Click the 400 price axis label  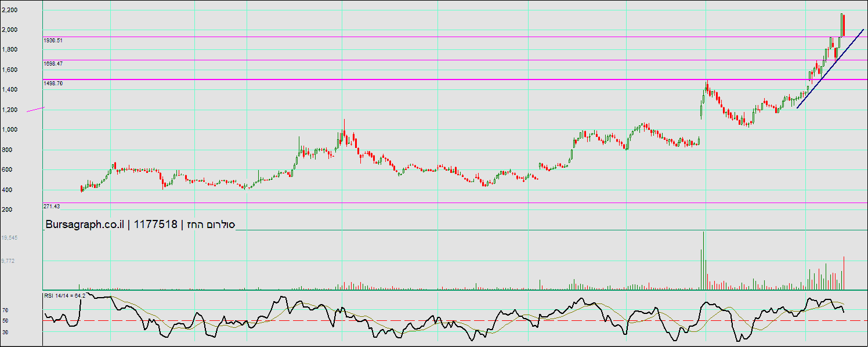click(x=7, y=190)
